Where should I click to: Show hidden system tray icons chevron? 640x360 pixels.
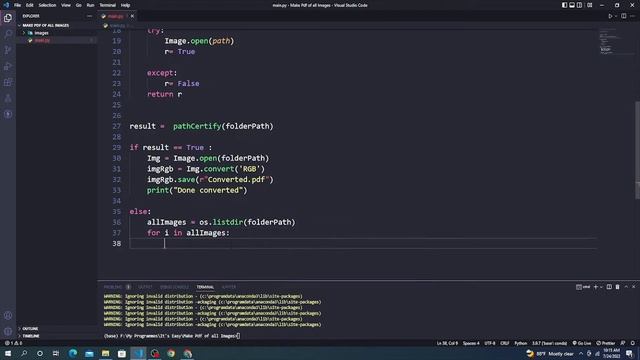coord(581,353)
